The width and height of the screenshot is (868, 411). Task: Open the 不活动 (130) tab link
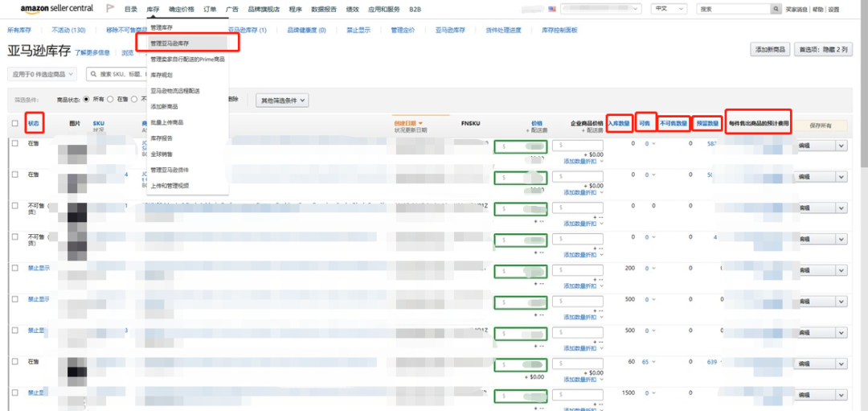click(x=68, y=30)
